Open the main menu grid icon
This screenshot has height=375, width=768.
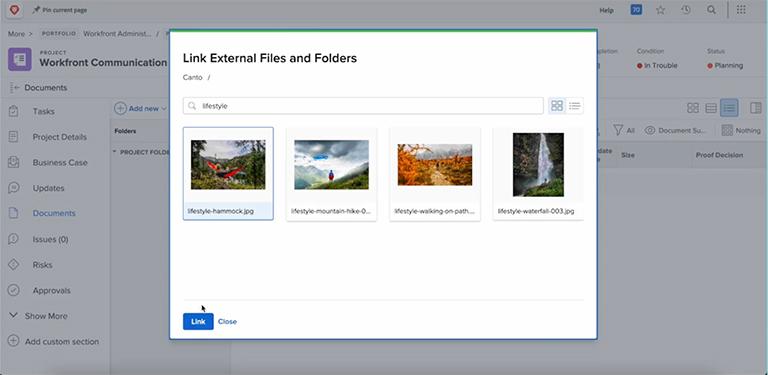tap(741, 10)
